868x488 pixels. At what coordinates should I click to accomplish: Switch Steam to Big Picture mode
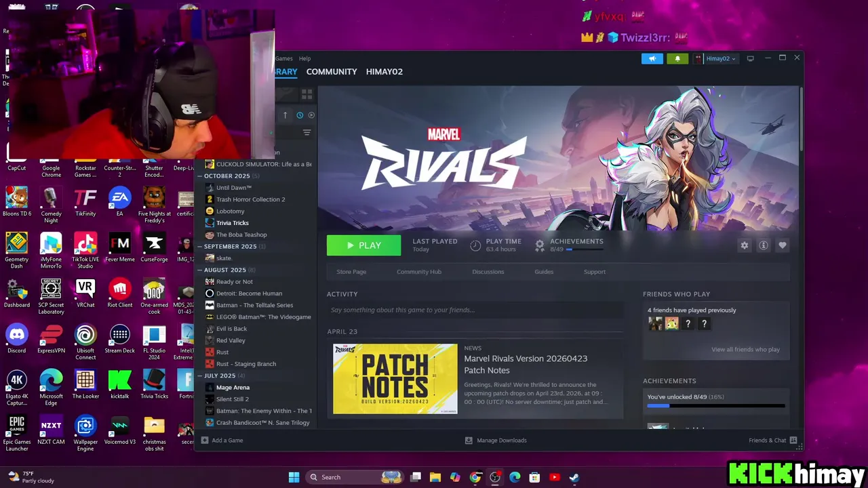(750, 58)
